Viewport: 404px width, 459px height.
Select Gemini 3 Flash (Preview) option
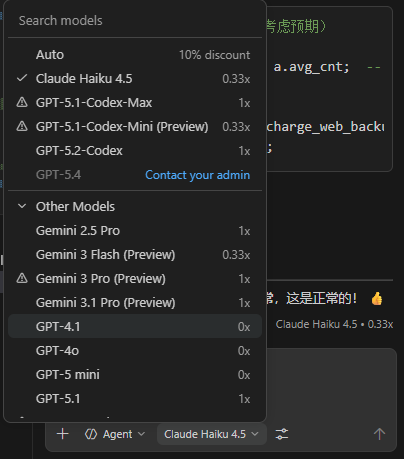point(135,255)
